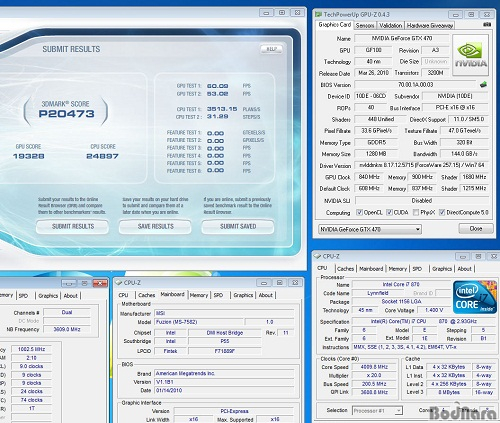Viewport: 500px width, 423px height.
Task: Click the Bandwidth 144.0 GB/s field
Action: pyautogui.click(x=464, y=154)
